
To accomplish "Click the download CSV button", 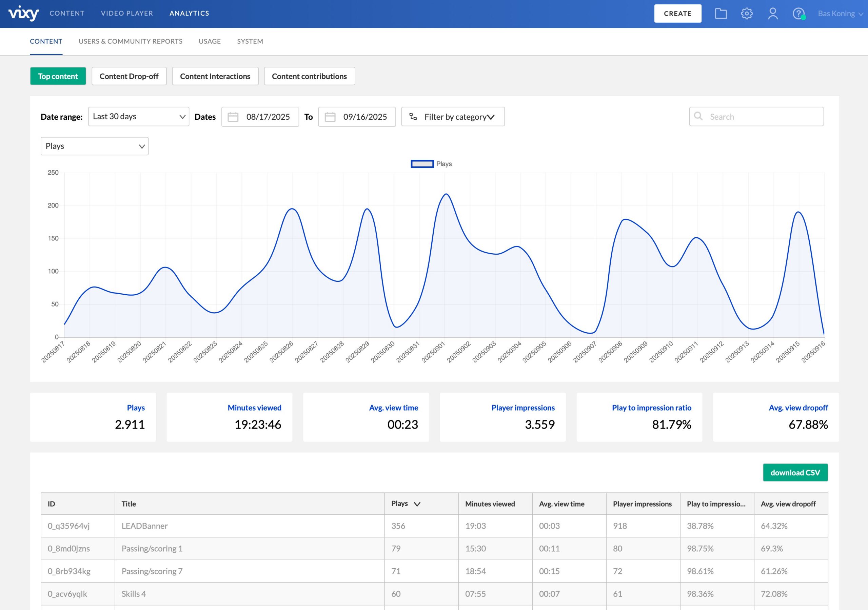I will pos(795,472).
